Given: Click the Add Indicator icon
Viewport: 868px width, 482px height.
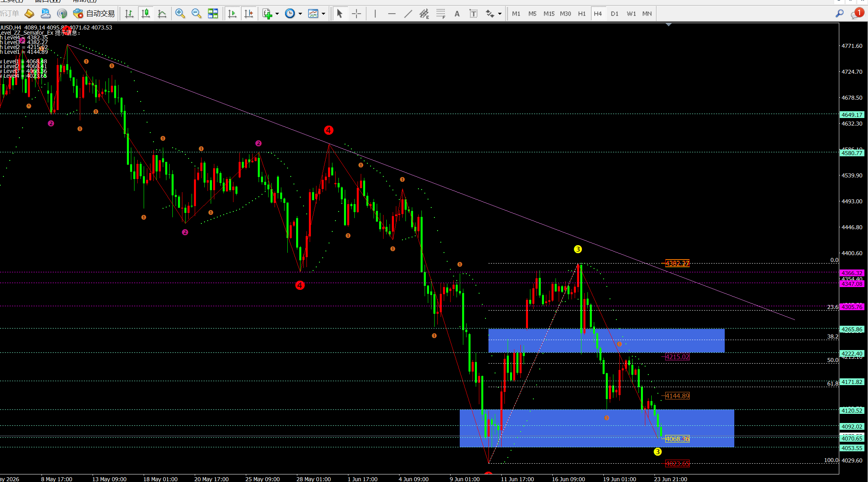Looking at the screenshot, I should (x=267, y=14).
